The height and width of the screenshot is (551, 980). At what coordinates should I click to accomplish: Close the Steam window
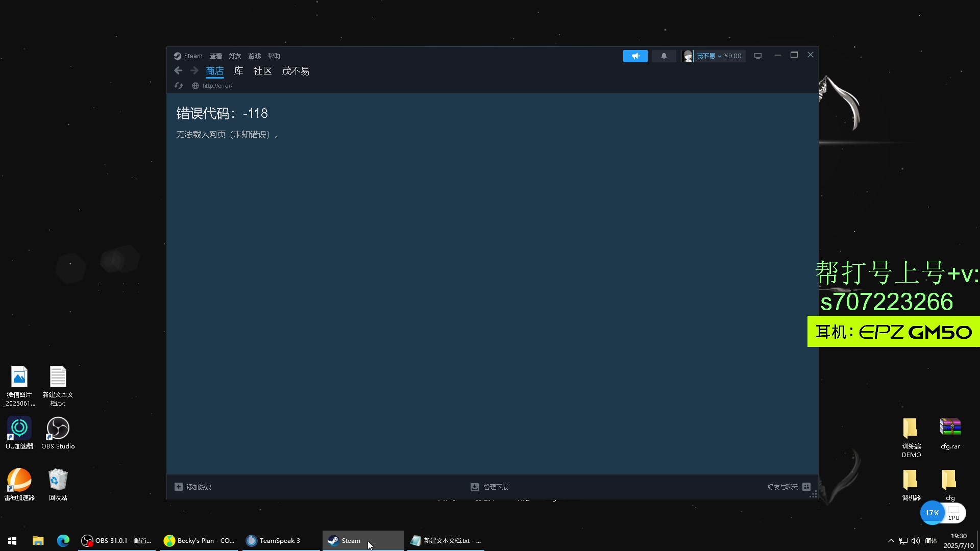pos(811,55)
